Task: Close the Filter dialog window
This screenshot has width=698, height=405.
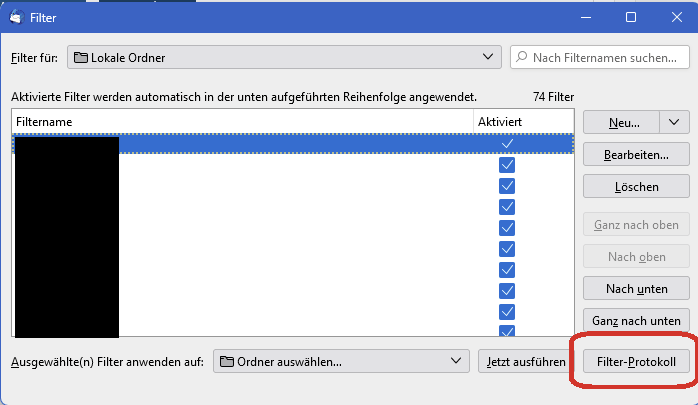Action: coord(675,17)
